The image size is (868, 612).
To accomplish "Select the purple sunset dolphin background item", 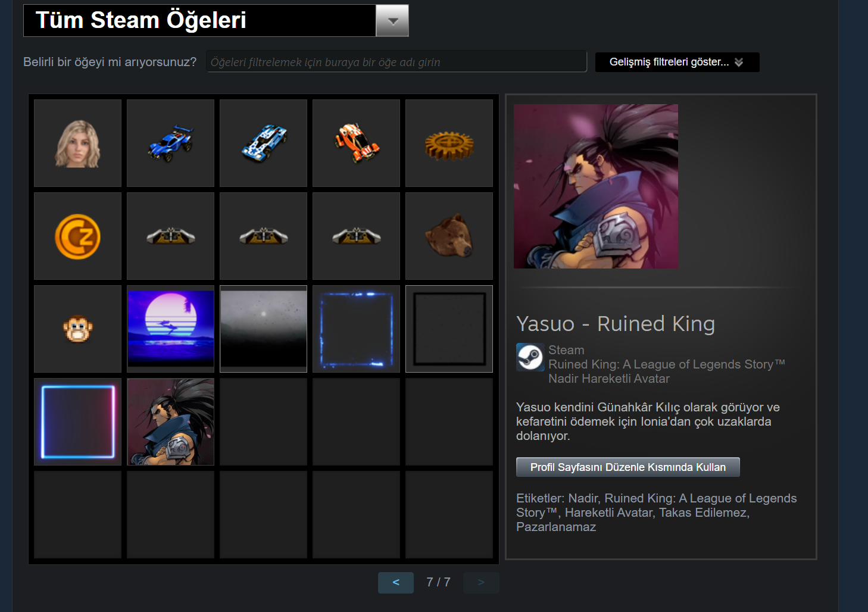I will point(170,329).
